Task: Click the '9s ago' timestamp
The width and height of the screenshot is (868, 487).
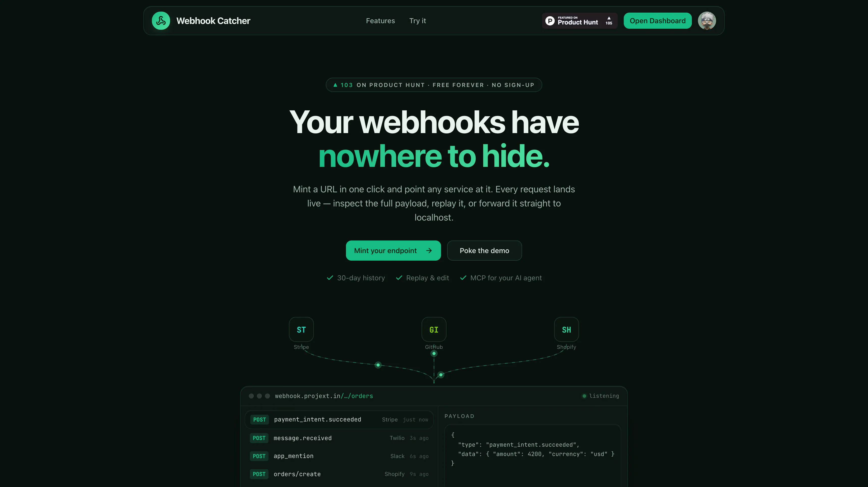Action: click(419, 474)
